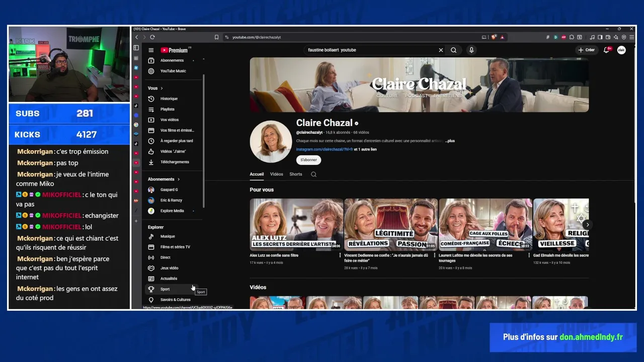Image resolution: width=644 pixels, height=362 pixels.
Task: Bookmark this page in Brave
Action: pyautogui.click(x=216, y=37)
